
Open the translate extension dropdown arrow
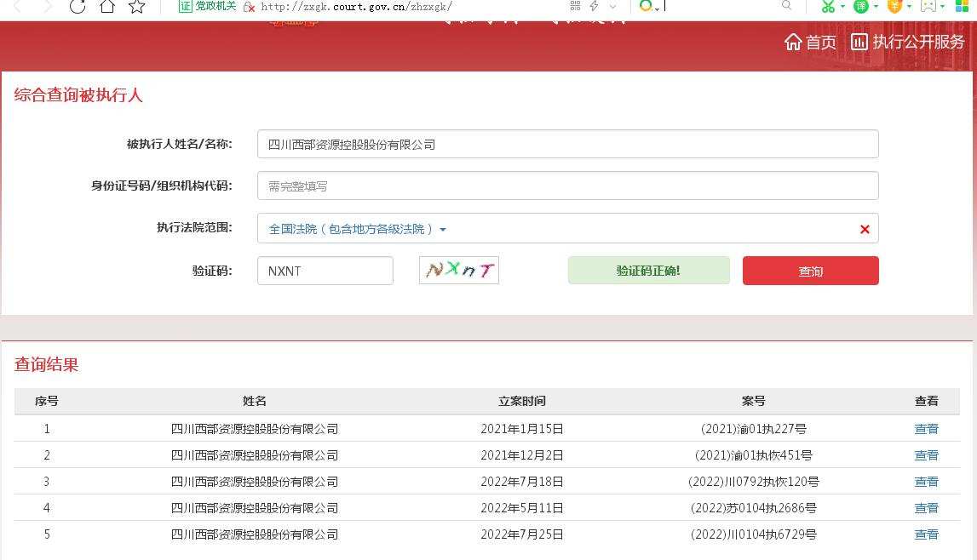pyautogui.click(x=876, y=6)
